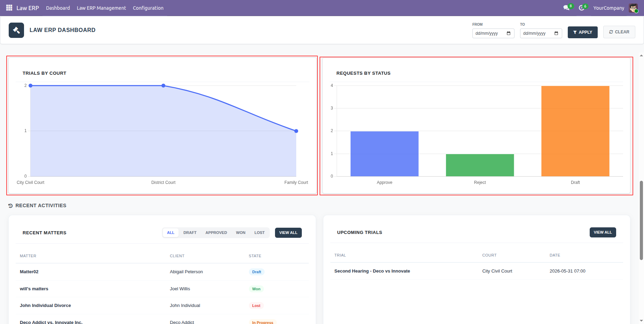Click the gavel dashboard logo icon
Viewport: 644px width, 324px height.
(x=16, y=30)
